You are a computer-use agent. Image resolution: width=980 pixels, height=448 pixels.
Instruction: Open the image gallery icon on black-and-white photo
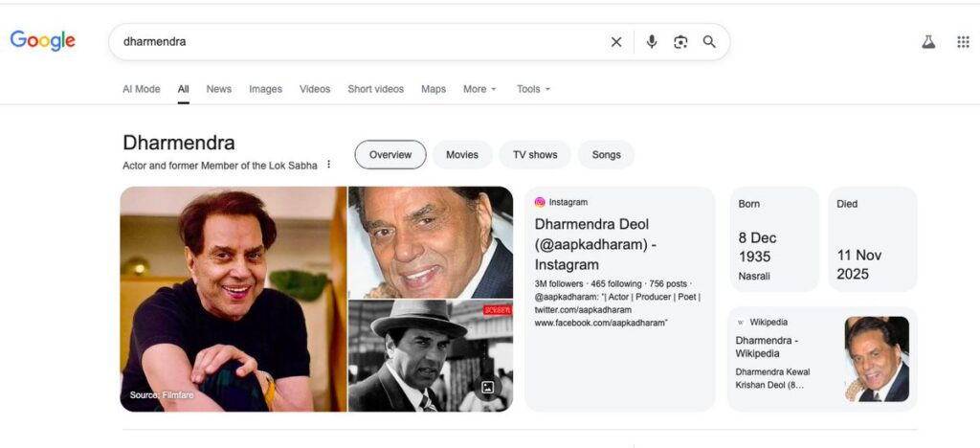[x=487, y=388]
